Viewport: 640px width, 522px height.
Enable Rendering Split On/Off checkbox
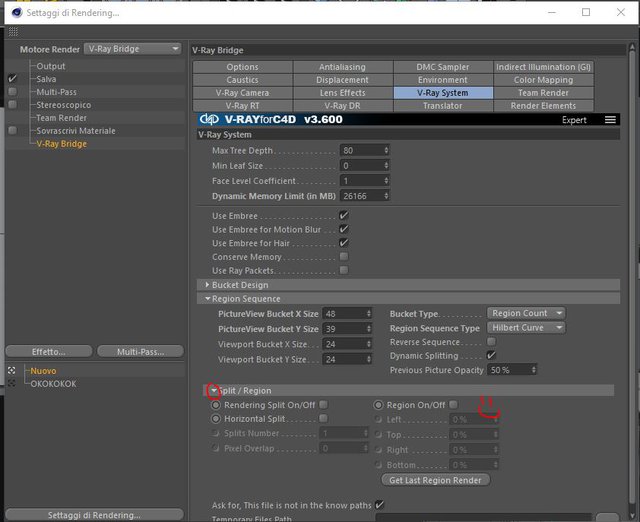click(323, 404)
